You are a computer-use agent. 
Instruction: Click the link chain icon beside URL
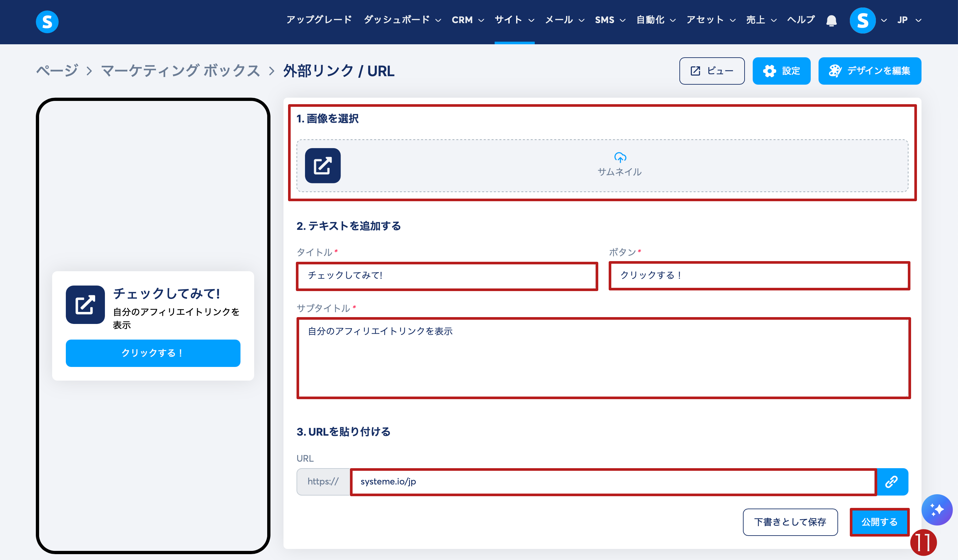892,481
